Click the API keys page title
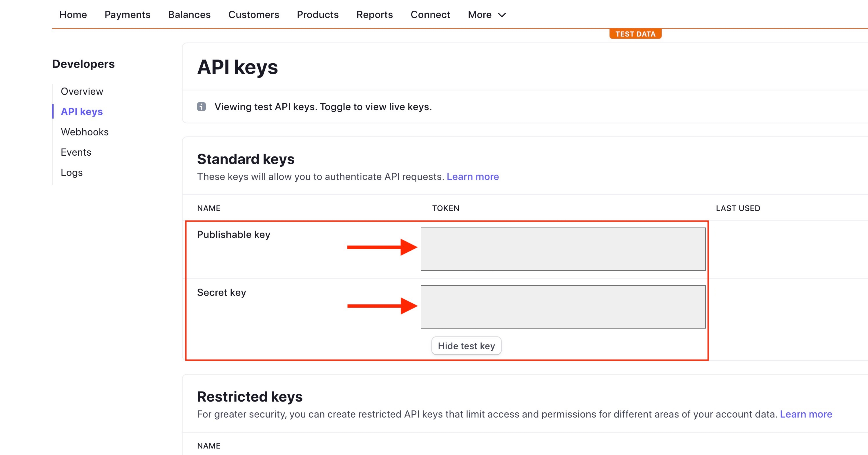 238,67
